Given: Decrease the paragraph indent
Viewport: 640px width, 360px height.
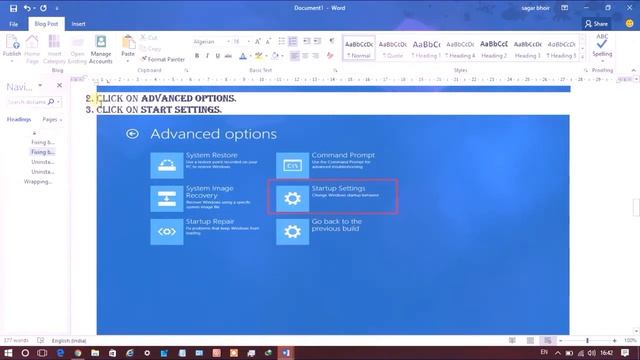Looking at the screenshot, I should [307, 41].
